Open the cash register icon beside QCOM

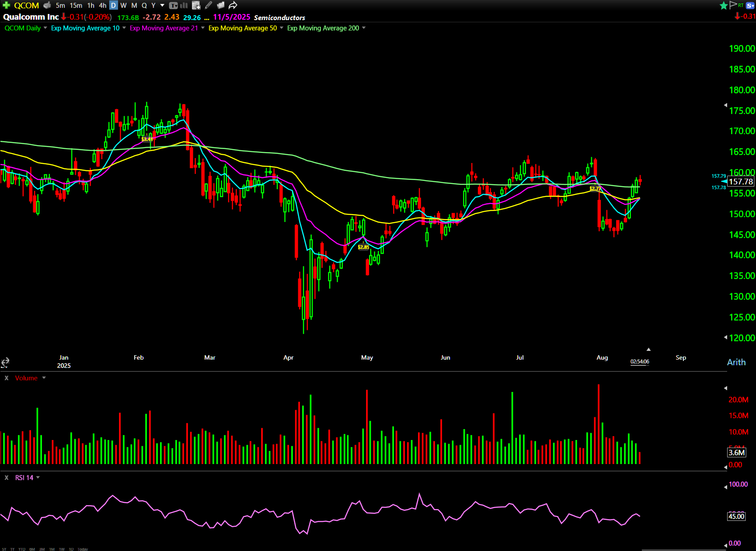[47, 5]
